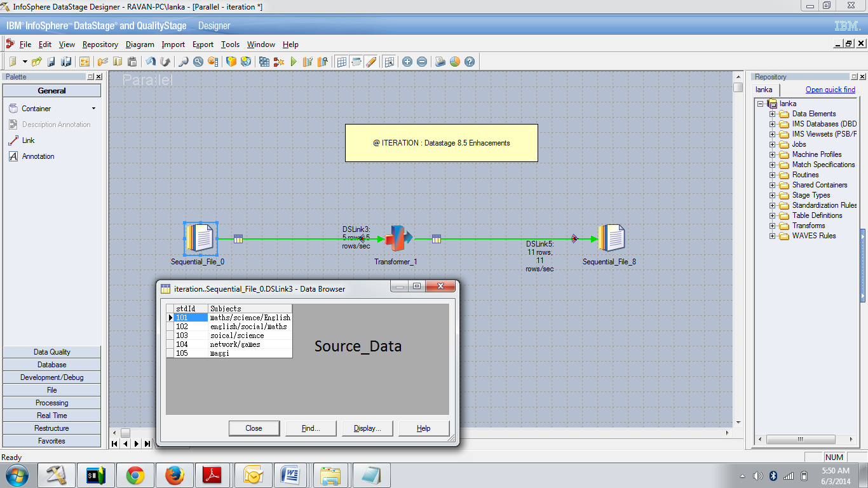Click the New job toolbar icon
The width and height of the screenshot is (868, 488).
13,62
